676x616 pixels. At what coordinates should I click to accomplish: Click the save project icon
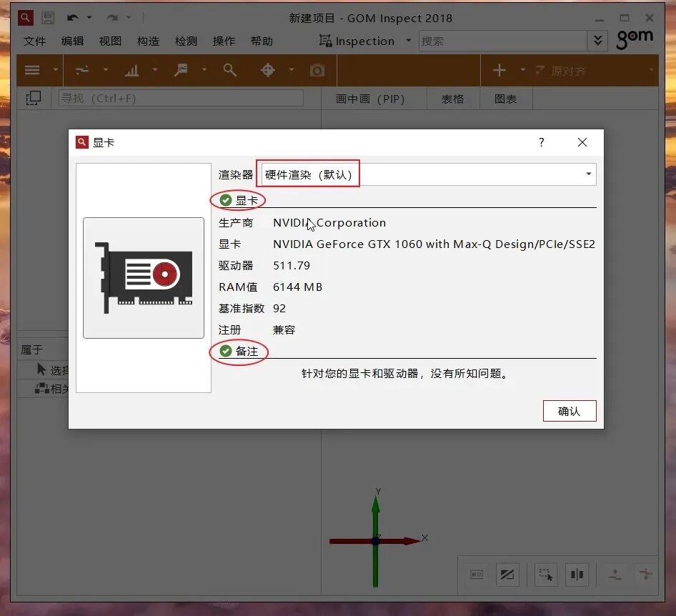coord(47,18)
